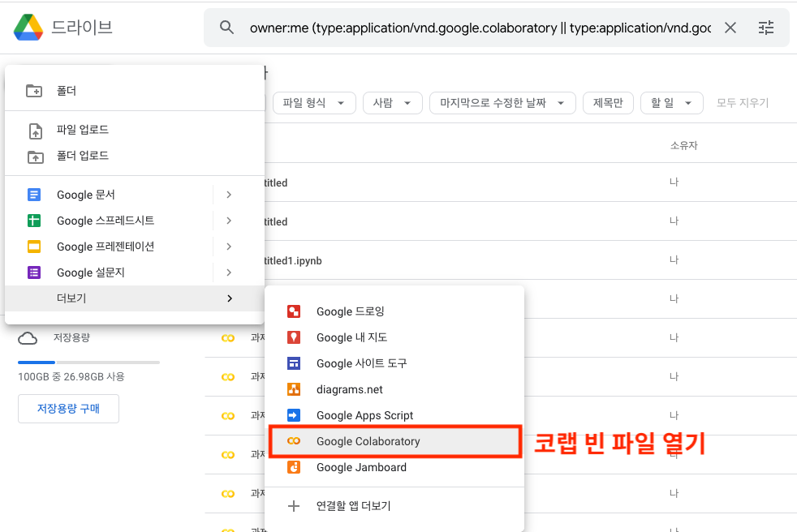The image size is (797, 532).
Task: Click the Google Drive logo
Action: (x=28, y=28)
